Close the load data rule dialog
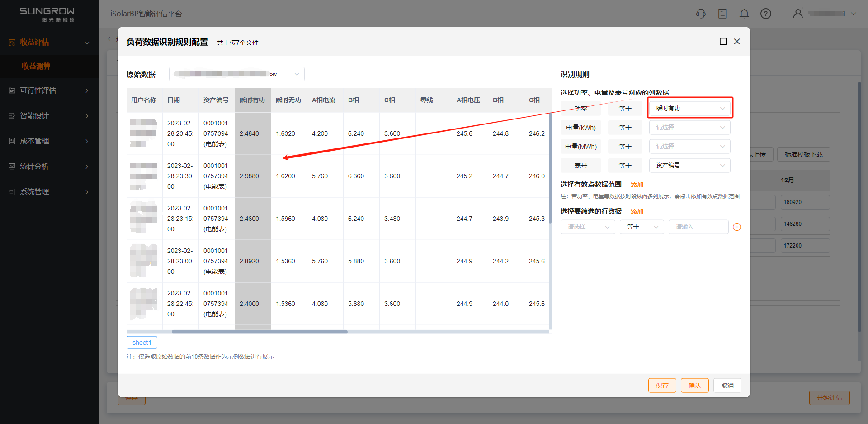 [737, 42]
